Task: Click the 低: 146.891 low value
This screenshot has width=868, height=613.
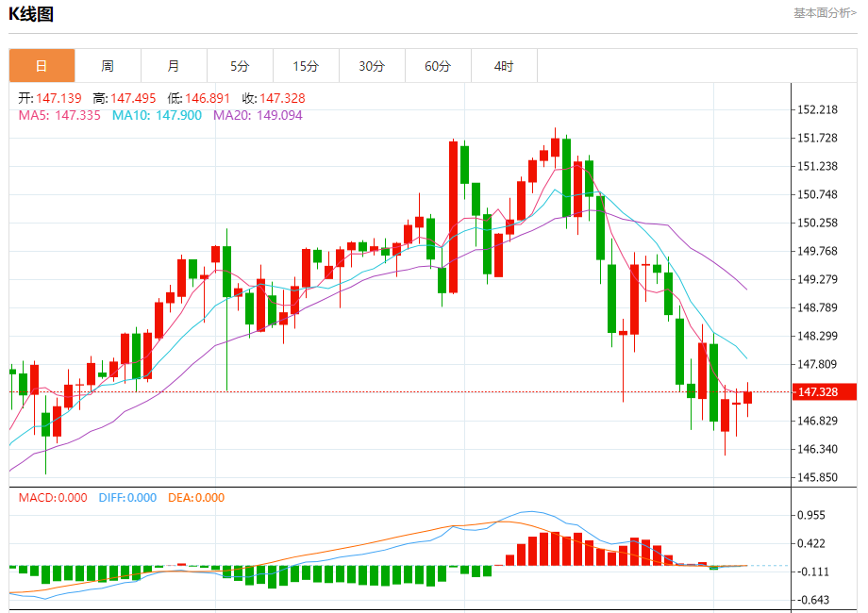Action: pos(199,98)
